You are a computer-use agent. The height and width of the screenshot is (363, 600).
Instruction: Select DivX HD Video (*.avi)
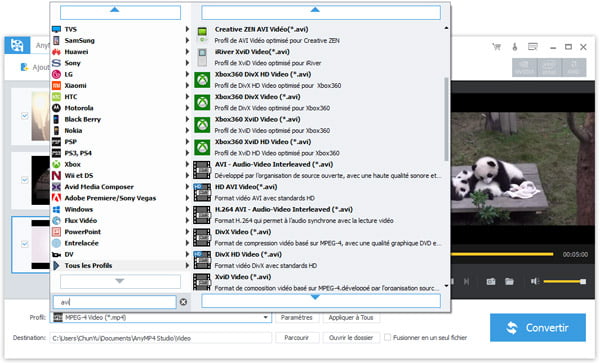pyautogui.click(x=318, y=260)
